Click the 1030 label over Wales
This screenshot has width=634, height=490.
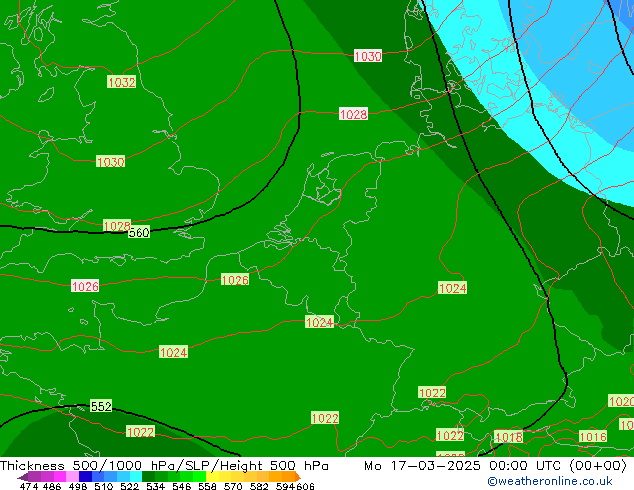(110, 162)
